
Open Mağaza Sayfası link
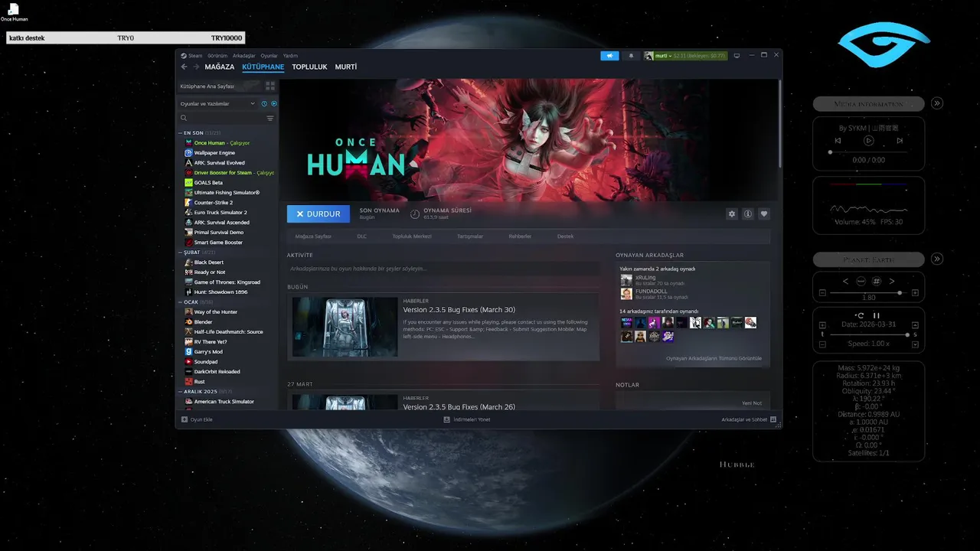click(313, 236)
